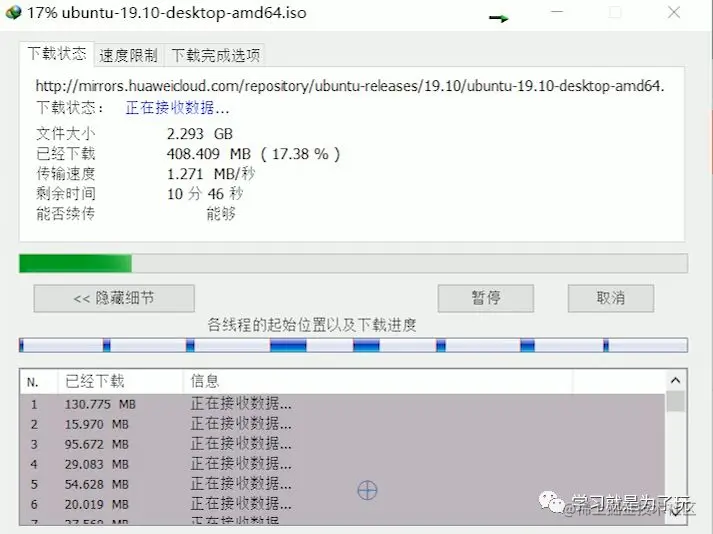Viewport: 713px width, 534px height.
Task: Click the 文件大小 label
Action: 66,134
